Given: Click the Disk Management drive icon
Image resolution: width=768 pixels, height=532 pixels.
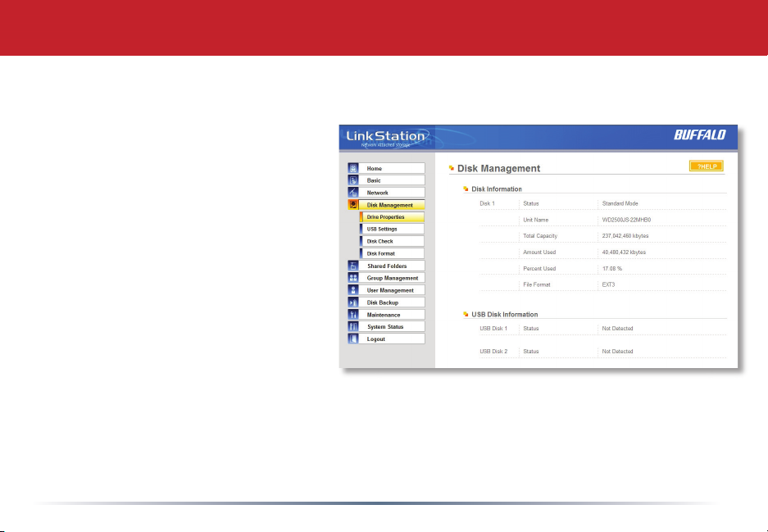Looking at the screenshot, I should coord(353,205).
